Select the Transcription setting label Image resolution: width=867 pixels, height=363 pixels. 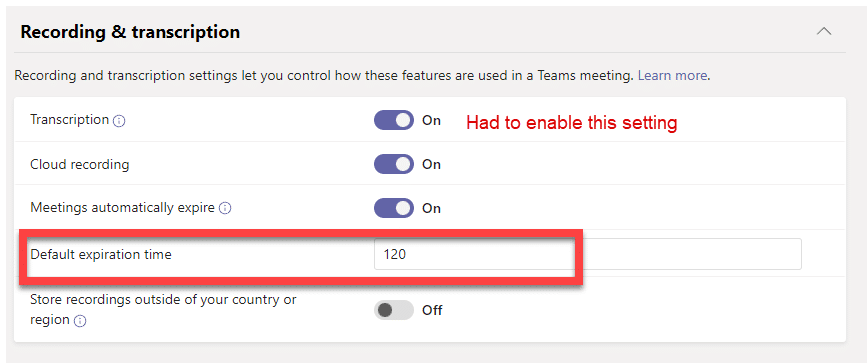70,120
